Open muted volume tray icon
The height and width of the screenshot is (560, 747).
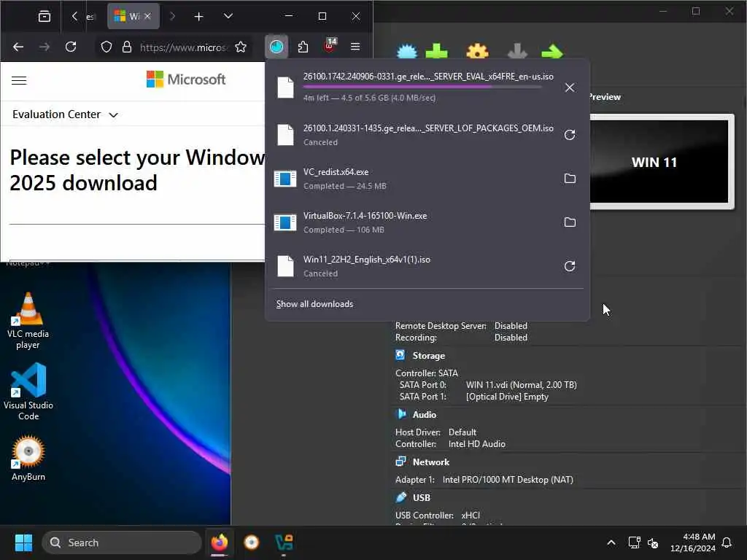tap(653, 542)
